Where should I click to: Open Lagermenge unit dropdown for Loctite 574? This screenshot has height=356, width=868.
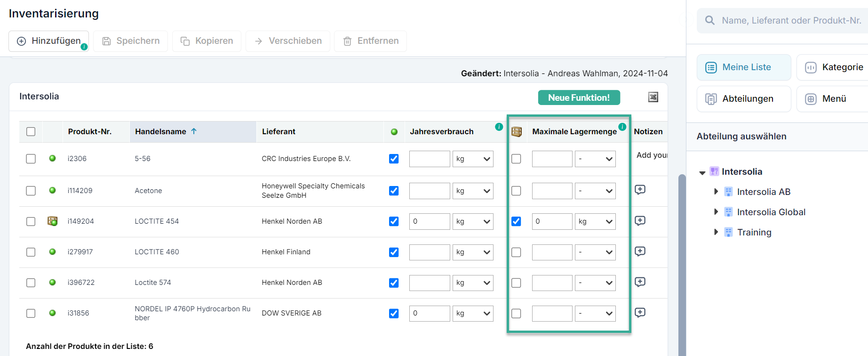pyautogui.click(x=595, y=283)
